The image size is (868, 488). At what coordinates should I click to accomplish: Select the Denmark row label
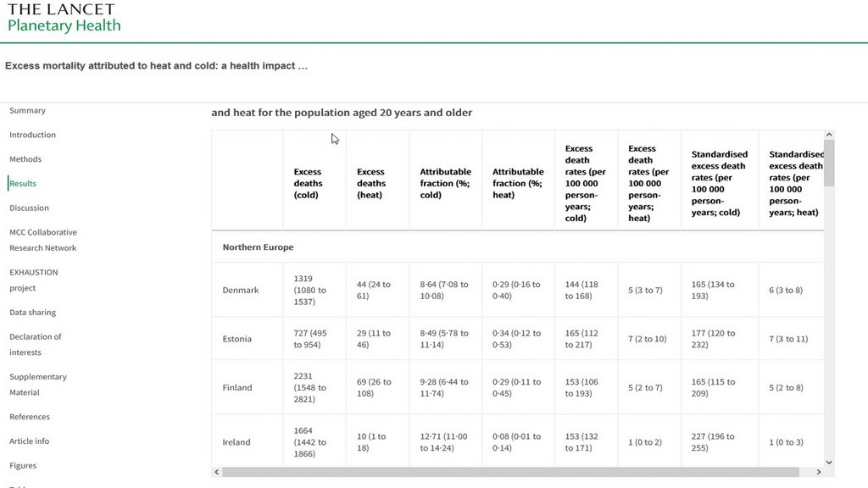click(x=241, y=290)
